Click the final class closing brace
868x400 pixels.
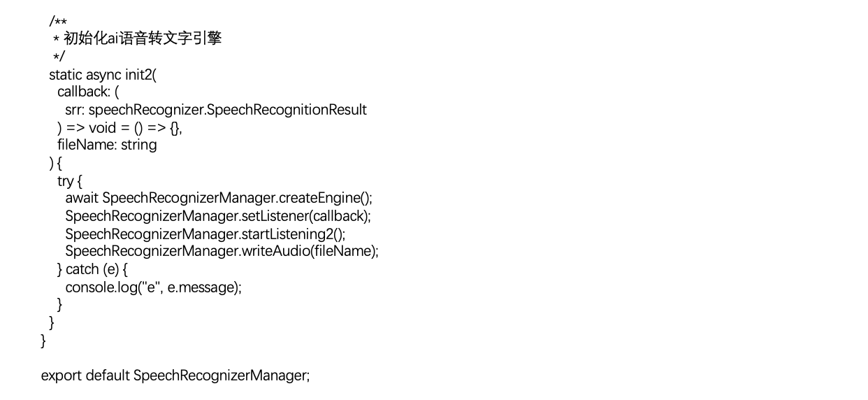click(x=44, y=341)
